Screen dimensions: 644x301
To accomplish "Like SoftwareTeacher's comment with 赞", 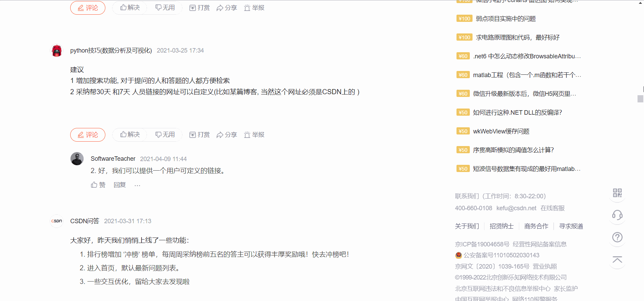I will pyautogui.click(x=98, y=185).
